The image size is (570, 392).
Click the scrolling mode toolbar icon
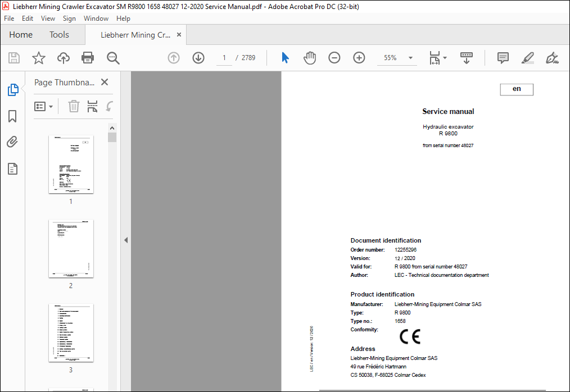coord(467,58)
